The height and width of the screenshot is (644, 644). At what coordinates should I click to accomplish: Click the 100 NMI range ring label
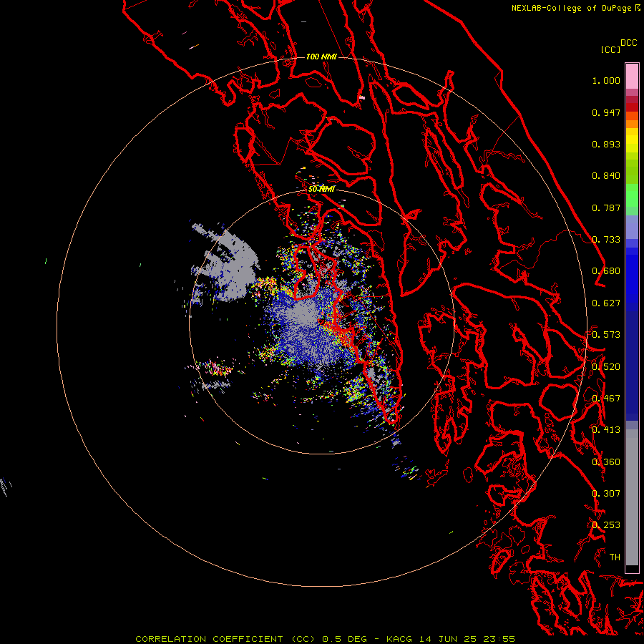[321, 57]
